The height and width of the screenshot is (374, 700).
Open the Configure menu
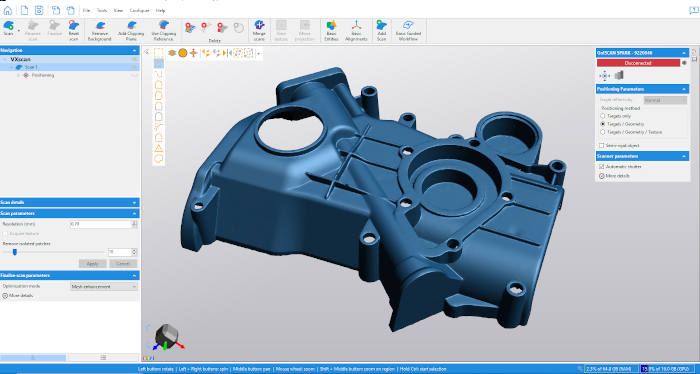pos(139,10)
